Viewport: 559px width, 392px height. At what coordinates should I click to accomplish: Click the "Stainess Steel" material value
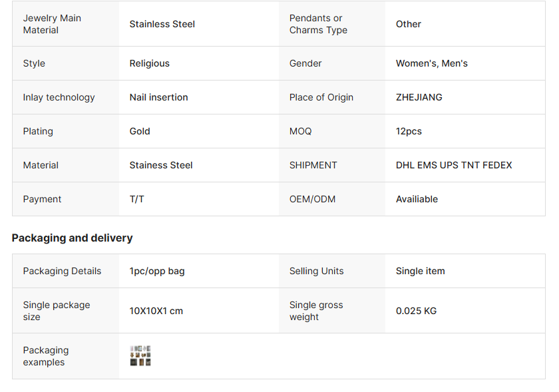click(161, 165)
